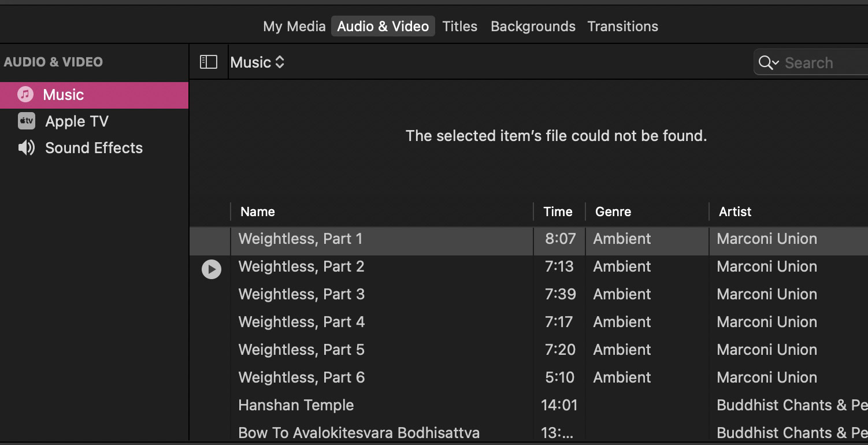
Task: Click the Apple TV icon in sidebar
Action: [26, 121]
